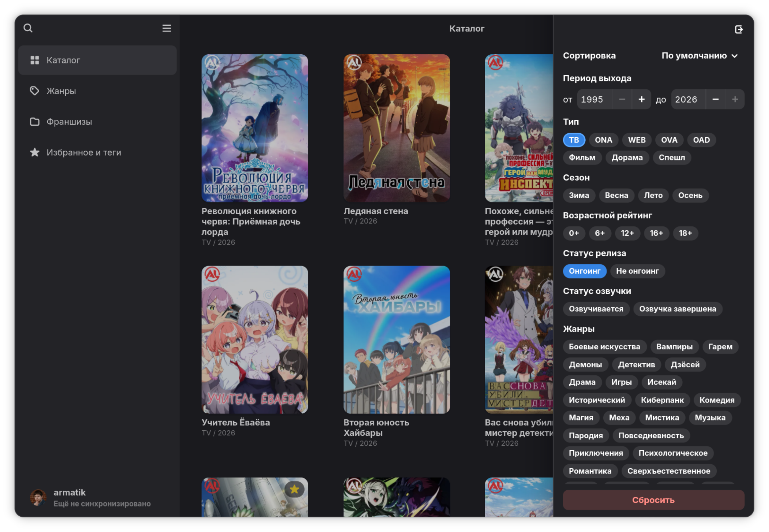Image resolution: width=769 pixels, height=532 pixels.
Task: Close the filter panel with exit icon
Action: pyautogui.click(x=739, y=29)
